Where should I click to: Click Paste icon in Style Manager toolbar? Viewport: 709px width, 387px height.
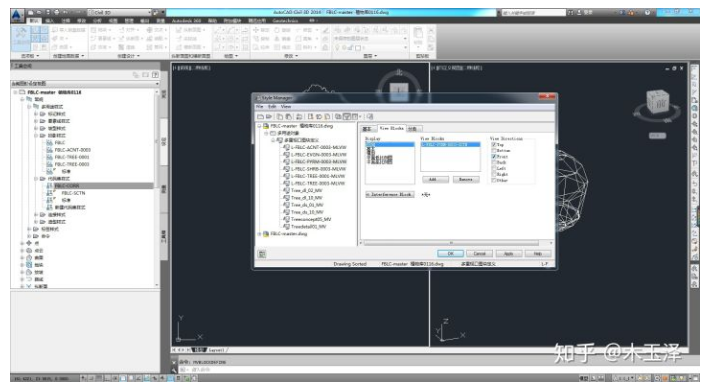coord(288,117)
